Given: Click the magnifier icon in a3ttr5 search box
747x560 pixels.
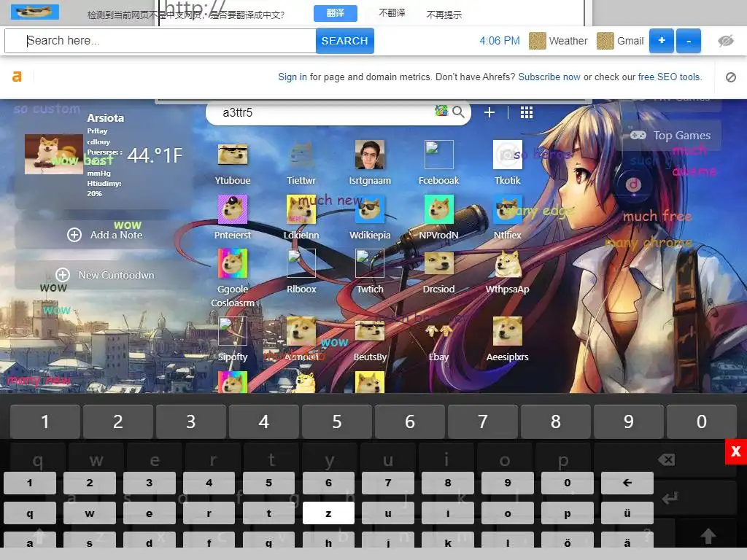Looking at the screenshot, I should point(458,112).
